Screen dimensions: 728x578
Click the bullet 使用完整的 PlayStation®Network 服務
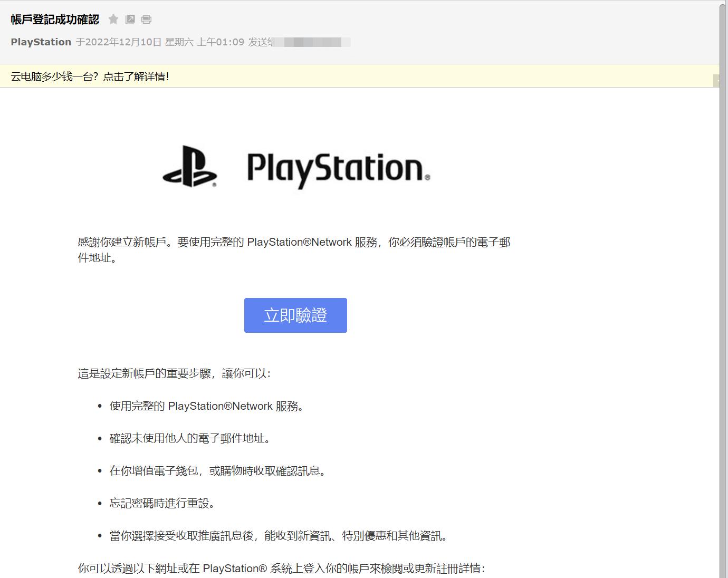click(x=206, y=406)
